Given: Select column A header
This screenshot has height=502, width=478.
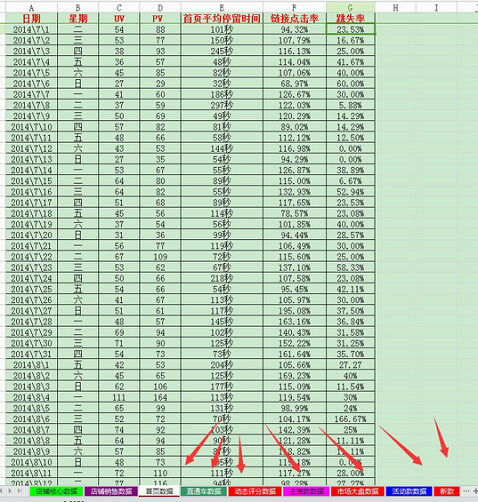Looking at the screenshot, I should (x=31, y=7).
